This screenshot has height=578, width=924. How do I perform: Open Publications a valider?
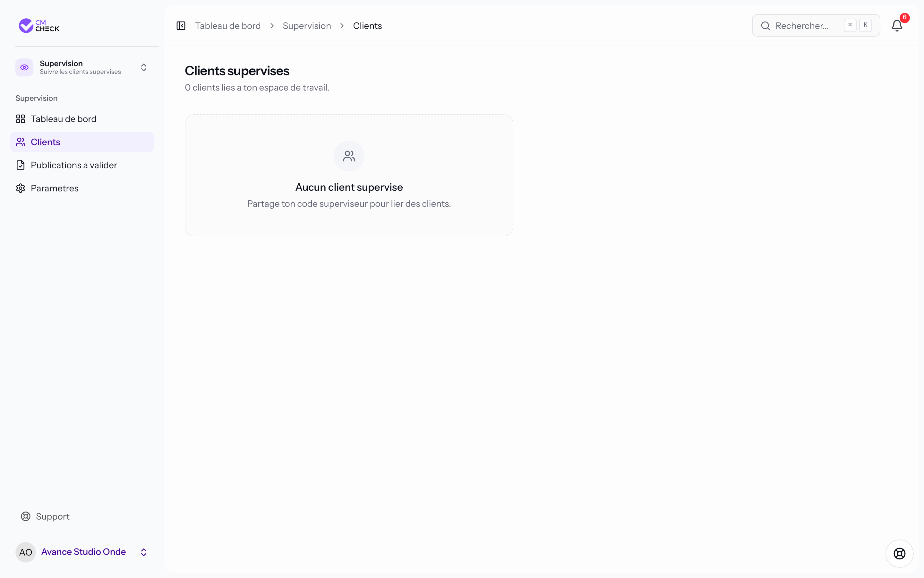[x=82, y=165]
